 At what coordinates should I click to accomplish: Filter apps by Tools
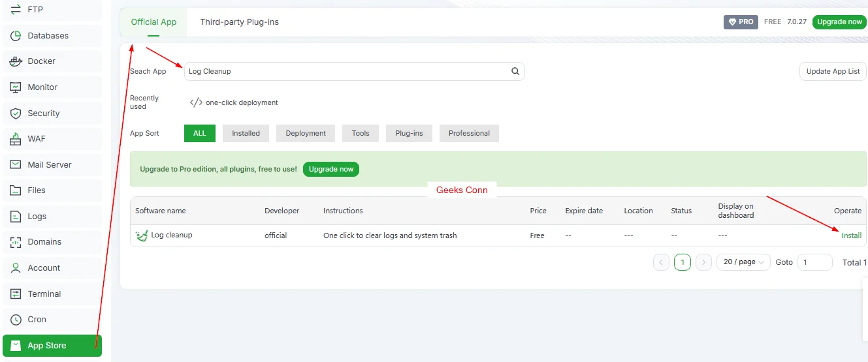coord(361,133)
